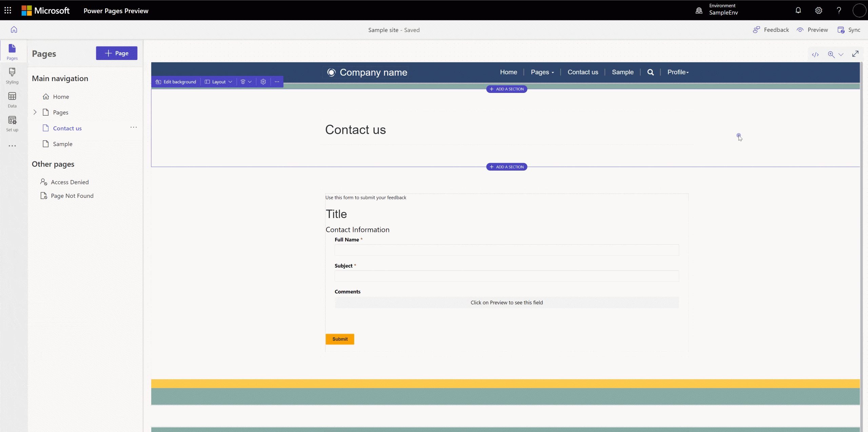Open the Set up workspace icon
This screenshot has height=432, width=868.
(x=12, y=123)
